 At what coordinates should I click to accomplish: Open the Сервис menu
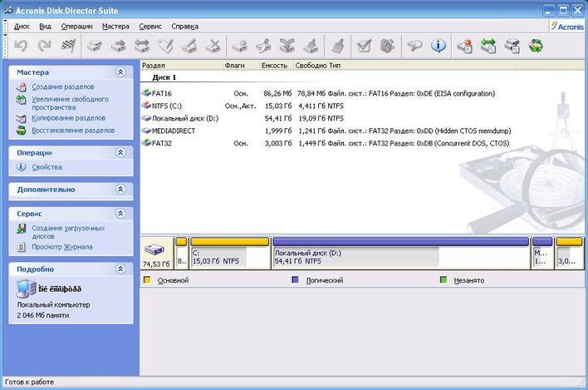point(150,27)
